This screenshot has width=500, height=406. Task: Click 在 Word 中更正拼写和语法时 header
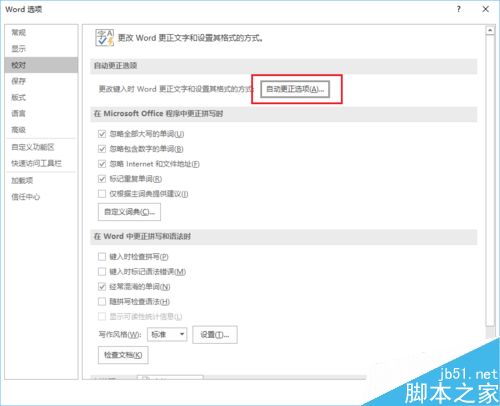click(x=142, y=236)
